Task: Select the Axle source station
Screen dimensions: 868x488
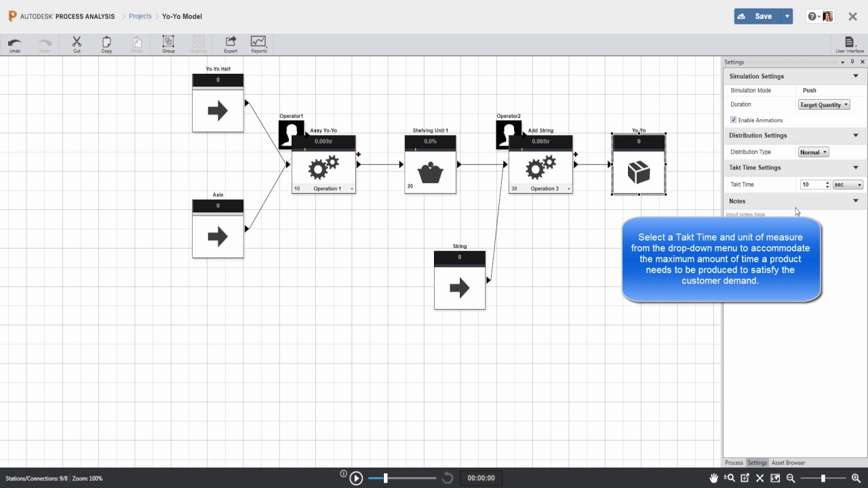Action: (x=218, y=228)
